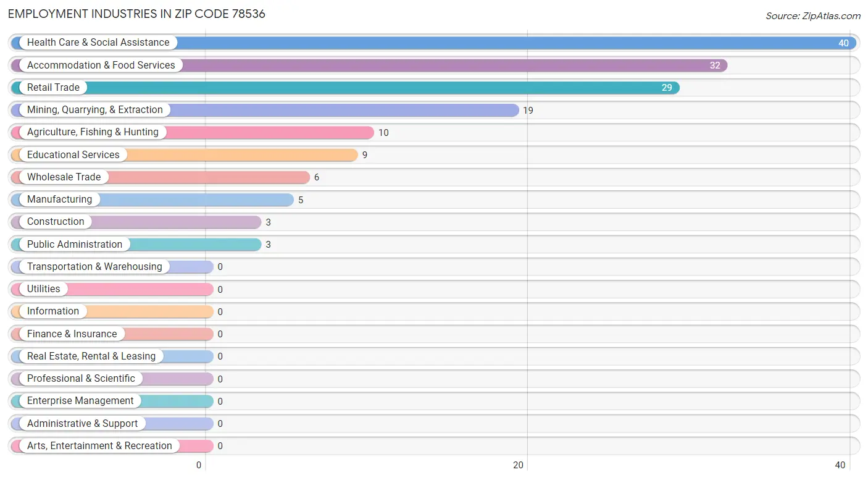Select the Manufacturing label
Screen dimensions: 868x480
click(59, 200)
